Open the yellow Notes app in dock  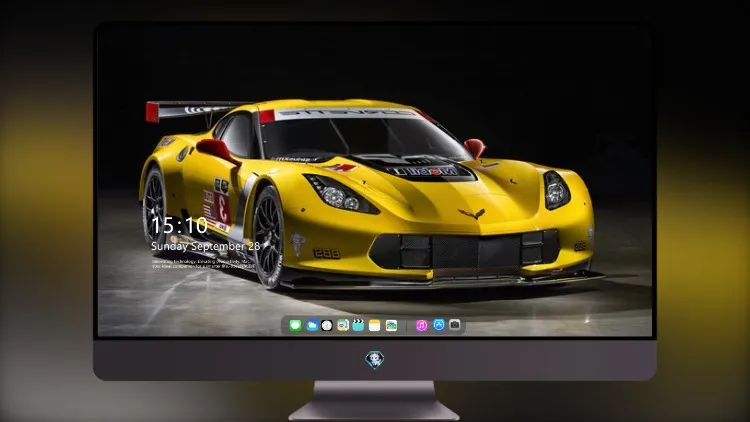point(375,325)
